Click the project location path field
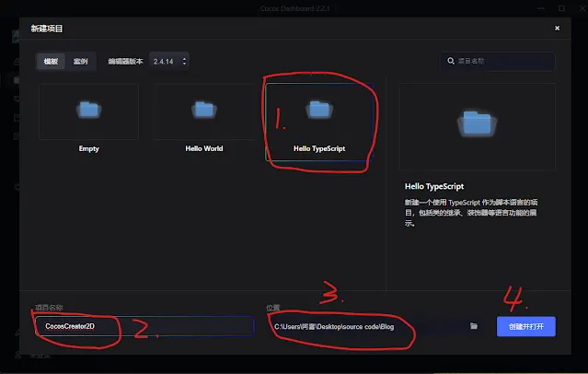Image resolution: width=588 pixels, height=374 pixels. coord(369,326)
